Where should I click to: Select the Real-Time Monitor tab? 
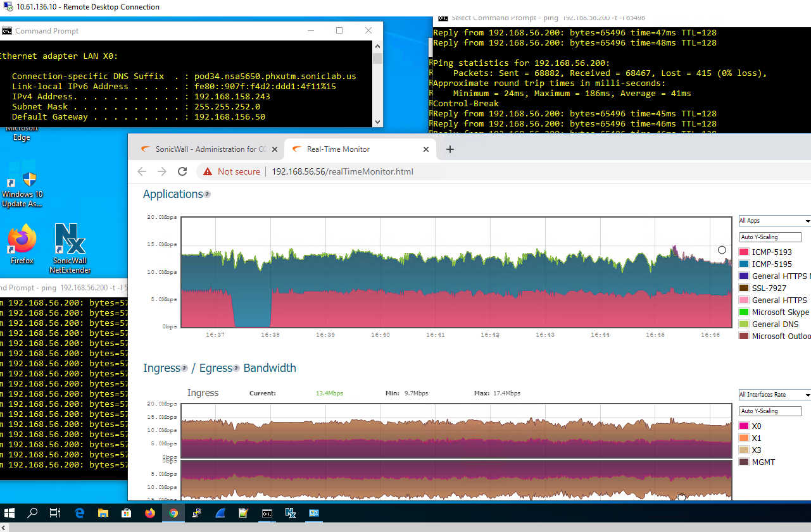tap(361, 149)
